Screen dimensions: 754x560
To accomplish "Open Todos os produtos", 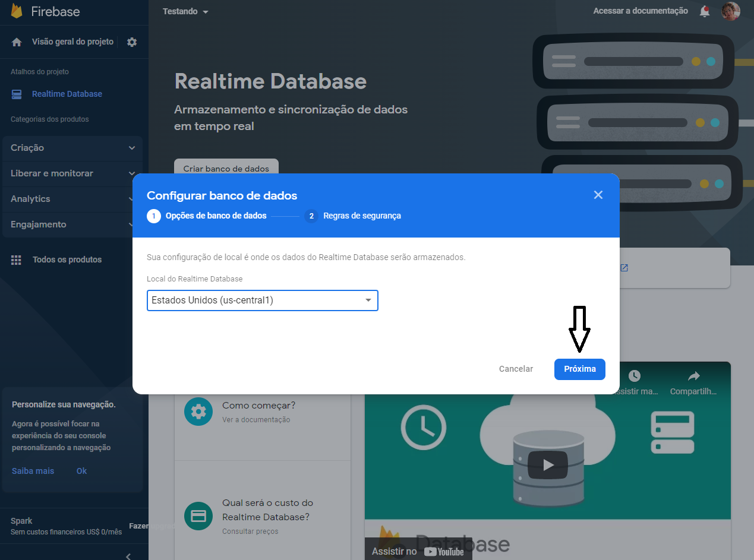I will pos(67,260).
